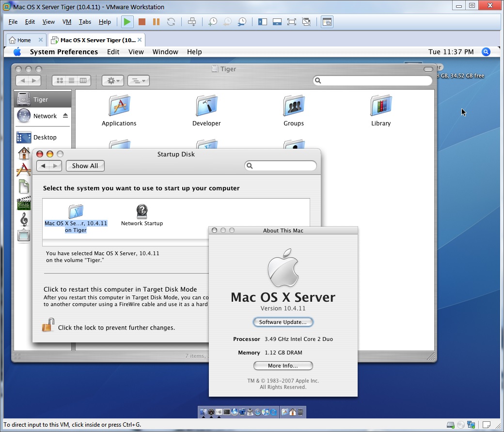Open the Apple menu logo
Viewport: 504px width, 432px height.
pyautogui.click(x=17, y=52)
